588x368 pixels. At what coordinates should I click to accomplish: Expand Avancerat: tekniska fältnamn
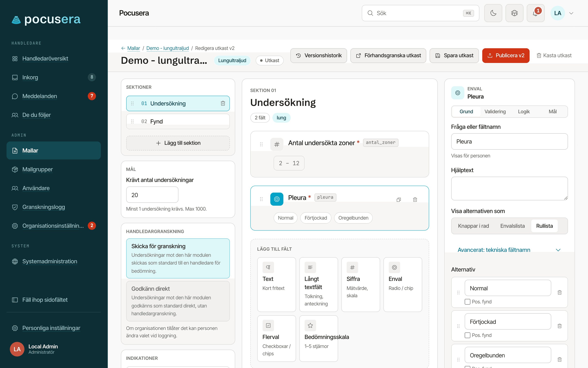(x=509, y=250)
